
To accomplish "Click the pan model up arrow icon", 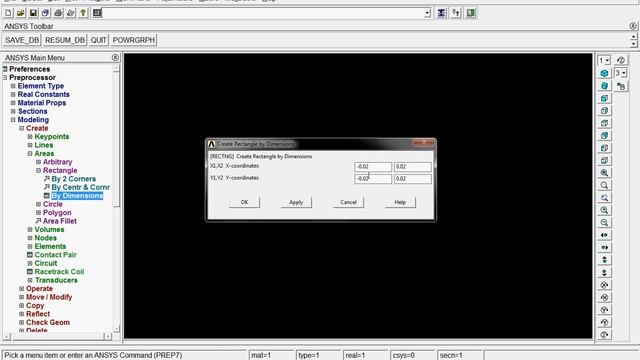I will coord(604,260).
